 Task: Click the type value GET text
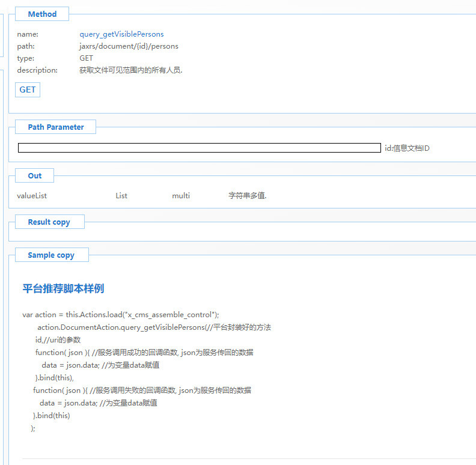(x=86, y=58)
